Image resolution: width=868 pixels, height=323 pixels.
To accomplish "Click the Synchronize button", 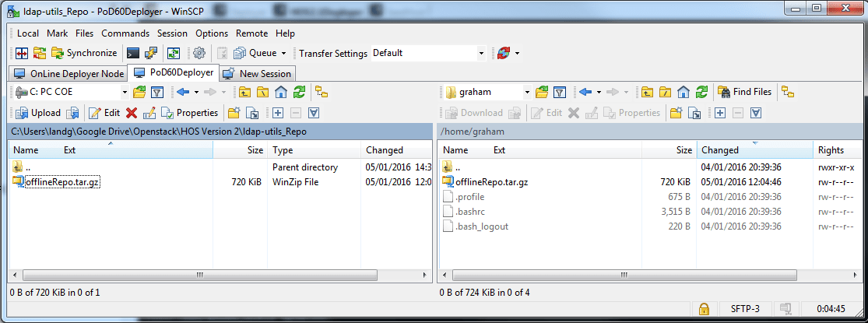I will click(x=84, y=53).
